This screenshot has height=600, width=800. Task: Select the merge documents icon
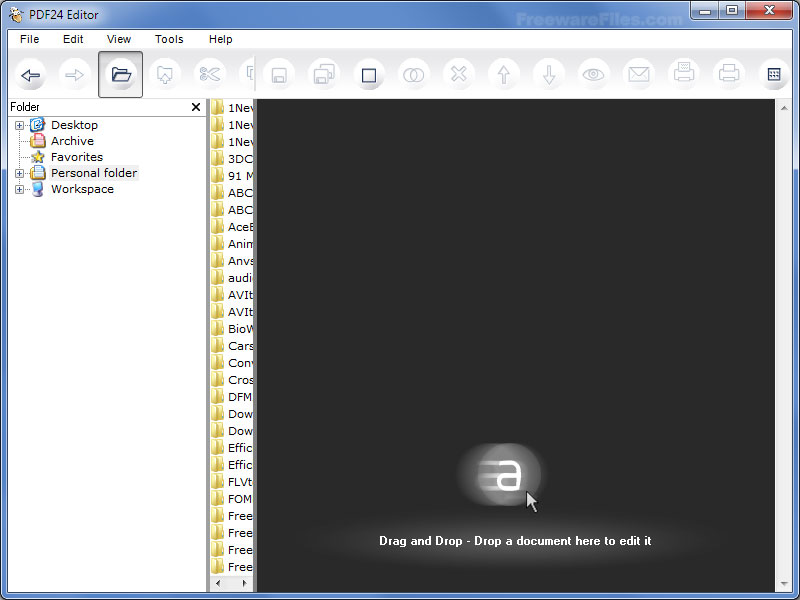414,73
